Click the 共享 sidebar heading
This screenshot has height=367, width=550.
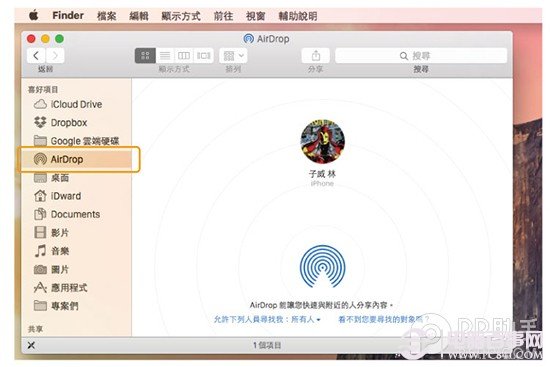[35, 329]
